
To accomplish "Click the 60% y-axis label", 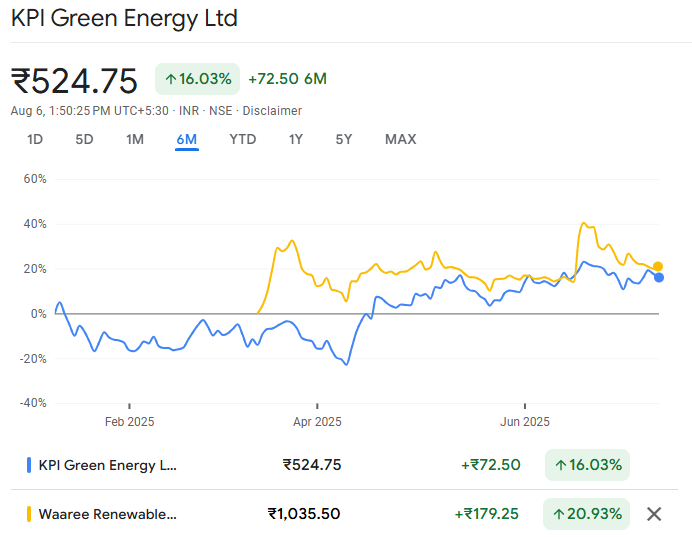I will tap(35, 179).
